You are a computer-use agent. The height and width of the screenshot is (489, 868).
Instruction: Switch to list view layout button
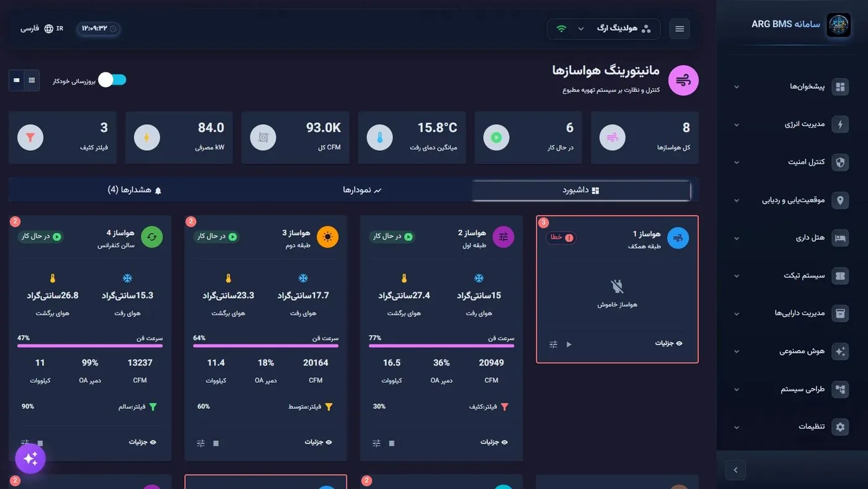click(x=16, y=80)
